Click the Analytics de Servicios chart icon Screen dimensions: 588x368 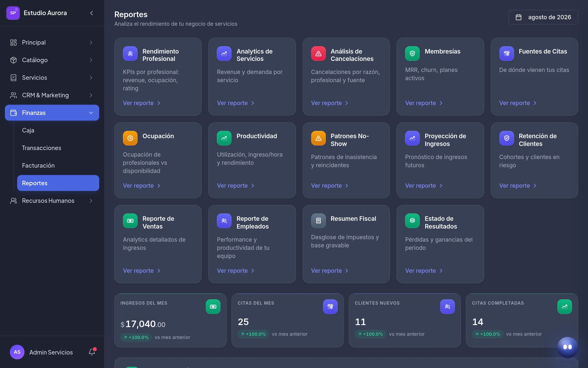(x=224, y=54)
